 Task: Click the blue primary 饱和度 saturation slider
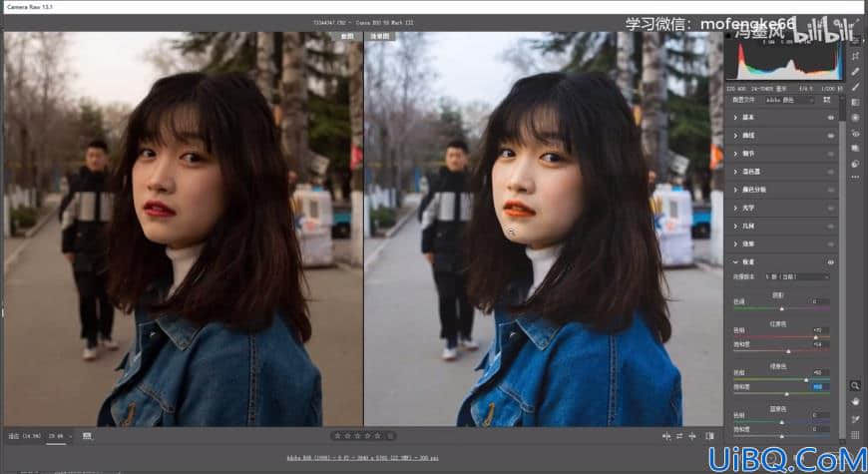[x=781, y=436]
